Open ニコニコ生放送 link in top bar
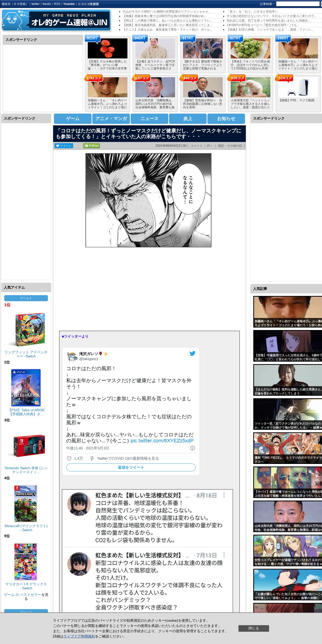The image size is (322, 644). click(88, 4)
